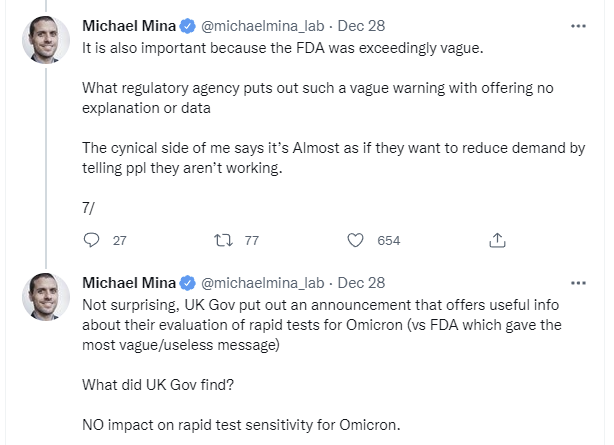Image resolution: width=614 pixels, height=445 pixels.
Task: Click the 77 retweet count
Action: 251,240
